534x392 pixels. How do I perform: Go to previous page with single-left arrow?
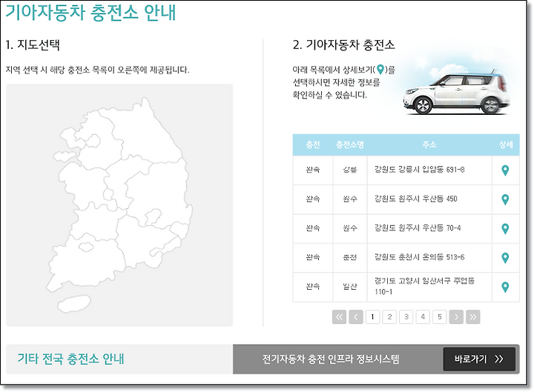[356, 317]
